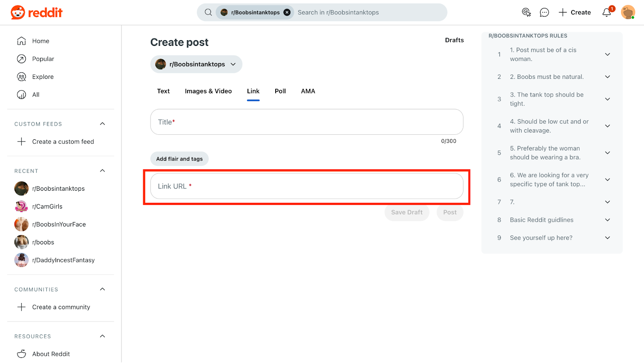The width and height of the screenshot is (644, 363).
Task: Focus the Link URL field
Action: point(307,186)
